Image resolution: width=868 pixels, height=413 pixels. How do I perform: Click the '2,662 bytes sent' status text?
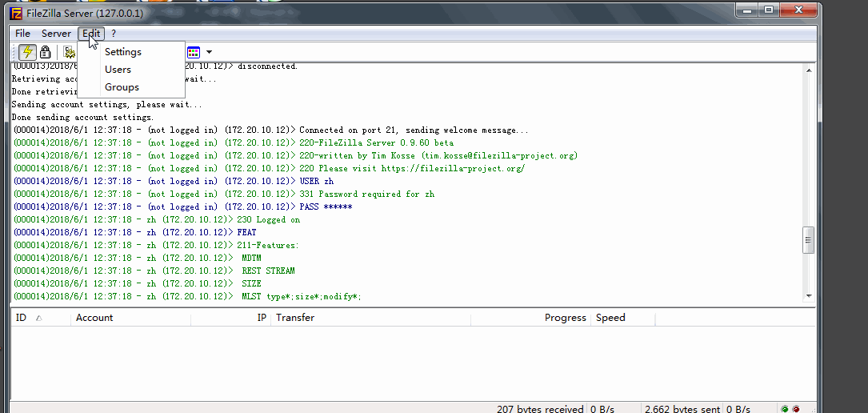682,409
